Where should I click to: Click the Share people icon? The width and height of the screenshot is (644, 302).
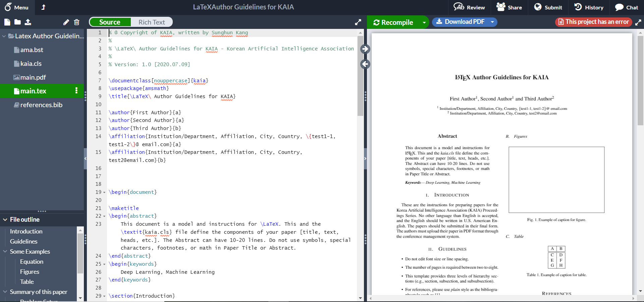[x=501, y=7]
